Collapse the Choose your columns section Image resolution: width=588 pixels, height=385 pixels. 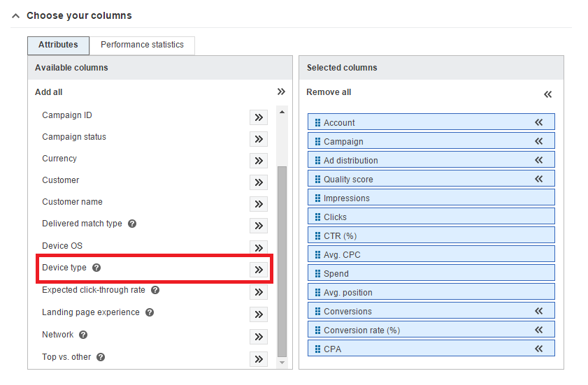(15, 15)
